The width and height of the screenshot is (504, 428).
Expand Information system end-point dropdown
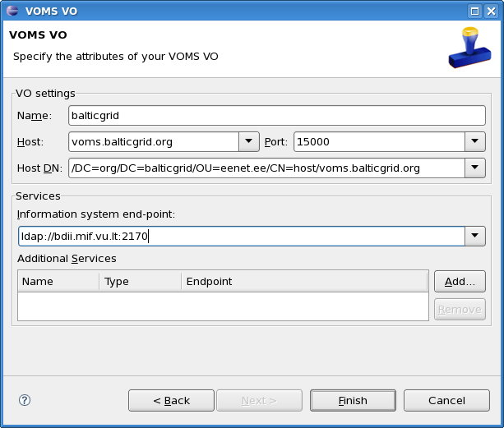474,236
